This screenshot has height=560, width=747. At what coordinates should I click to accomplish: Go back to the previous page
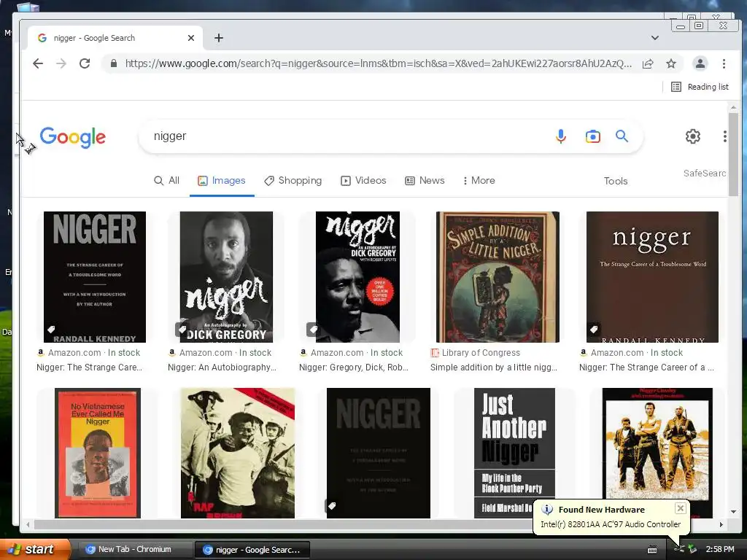(38, 63)
